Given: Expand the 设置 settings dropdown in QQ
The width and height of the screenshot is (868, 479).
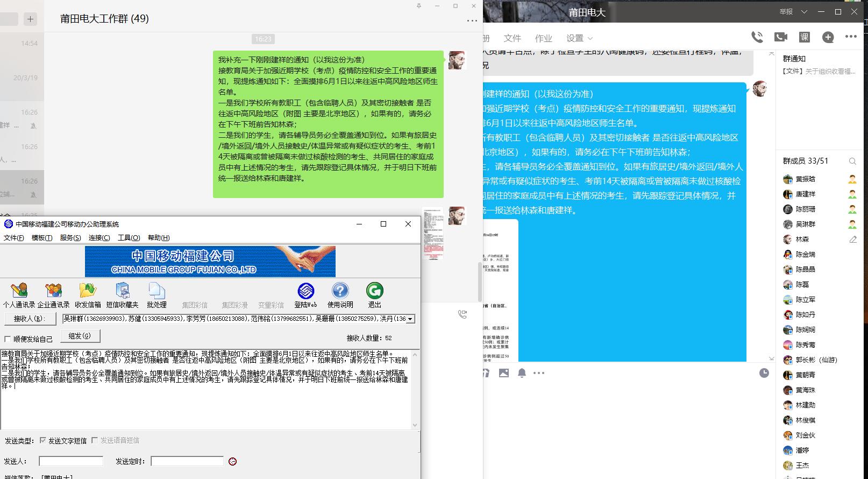Looking at the screenshot, I should pos(579,38).
